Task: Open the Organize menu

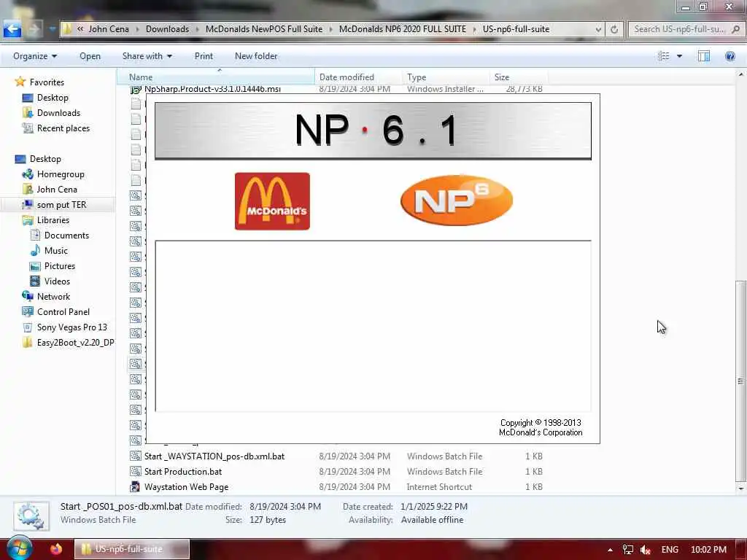Action: click(x=35, y=56)
